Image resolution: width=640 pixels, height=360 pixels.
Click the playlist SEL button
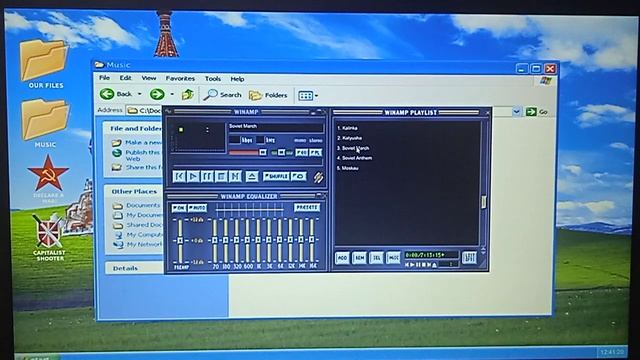[x=376, y=258]
